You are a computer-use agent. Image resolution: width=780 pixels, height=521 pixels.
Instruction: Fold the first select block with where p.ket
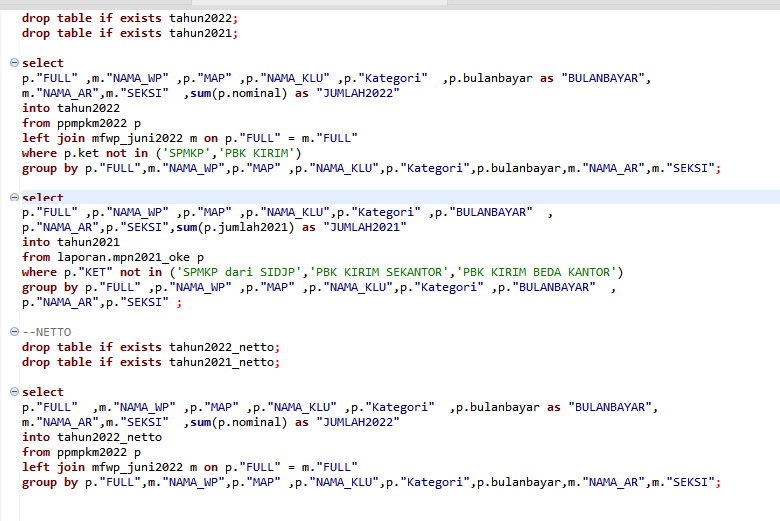14,63
